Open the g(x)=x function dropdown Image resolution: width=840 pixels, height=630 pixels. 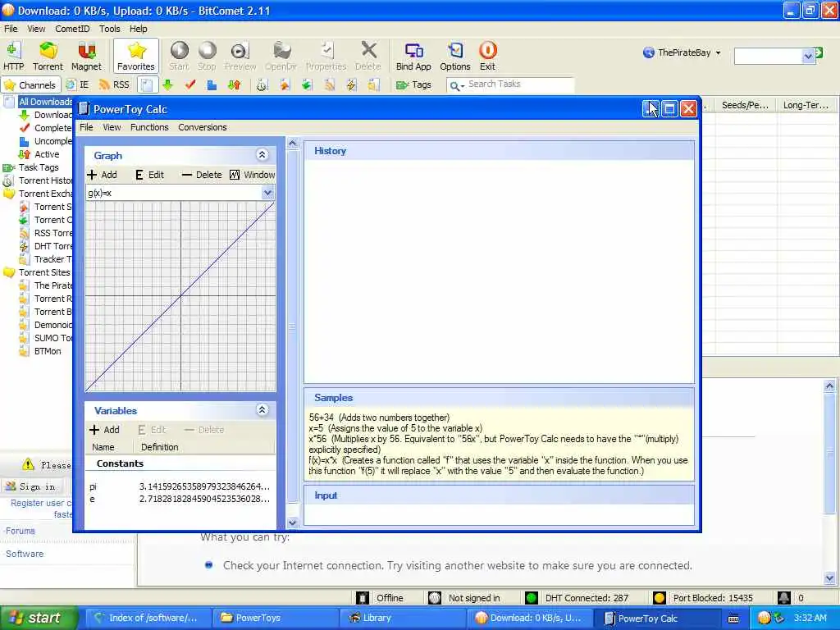pos(267,193)
